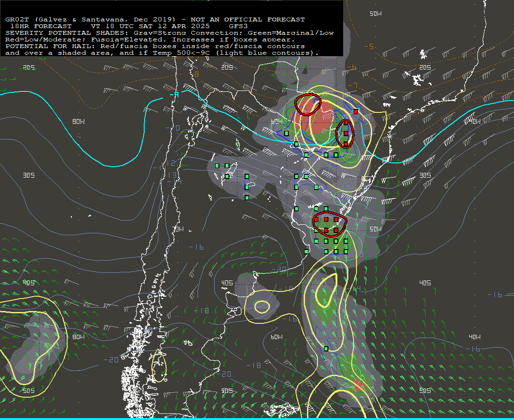Click middle red box in narrow red oval
Image resolution: width=514 pixels, height=420 pixels.
tap(346, 133)
